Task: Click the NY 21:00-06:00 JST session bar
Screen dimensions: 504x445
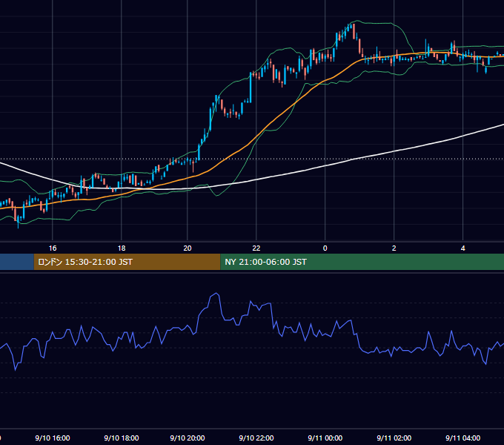Action: coord(362,262)
